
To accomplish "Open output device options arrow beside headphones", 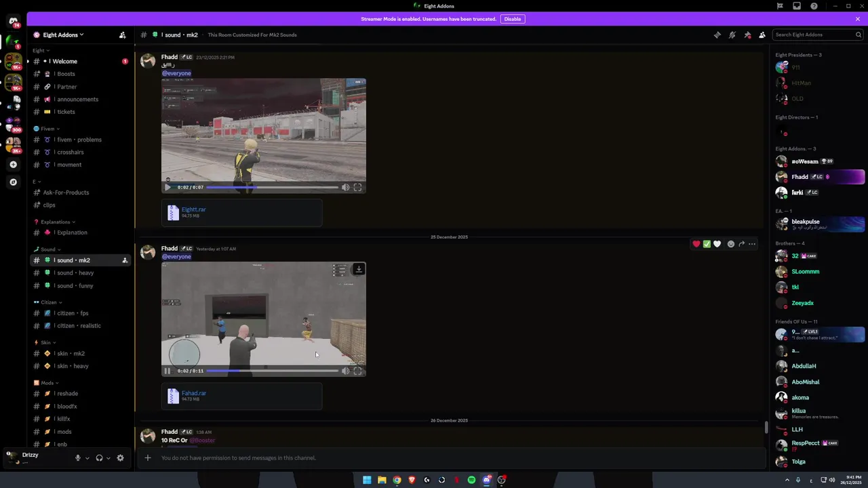I will (x=108, y=457).
